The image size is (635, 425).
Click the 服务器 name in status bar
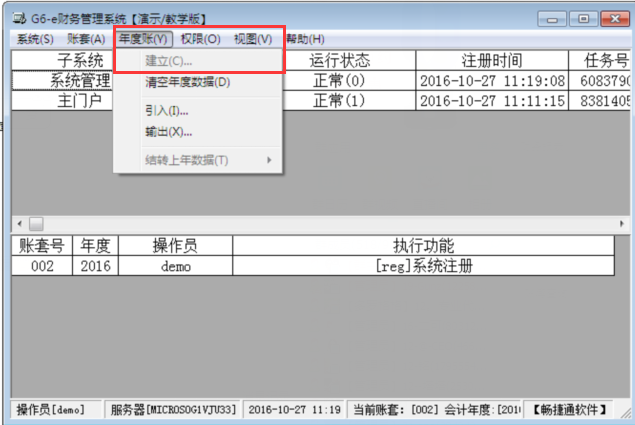pos(173,409)
